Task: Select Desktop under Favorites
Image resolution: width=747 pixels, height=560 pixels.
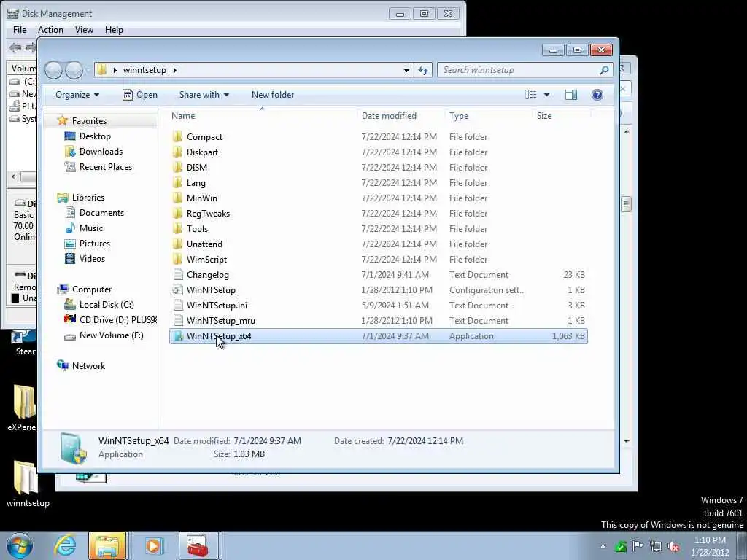Action: pos(95,136)
